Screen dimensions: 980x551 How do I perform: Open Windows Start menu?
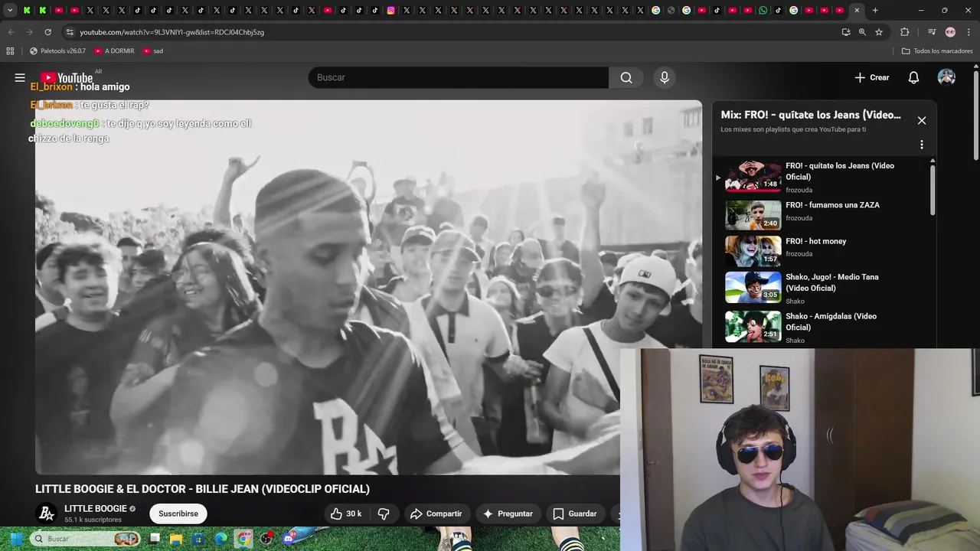pos(15,539)
